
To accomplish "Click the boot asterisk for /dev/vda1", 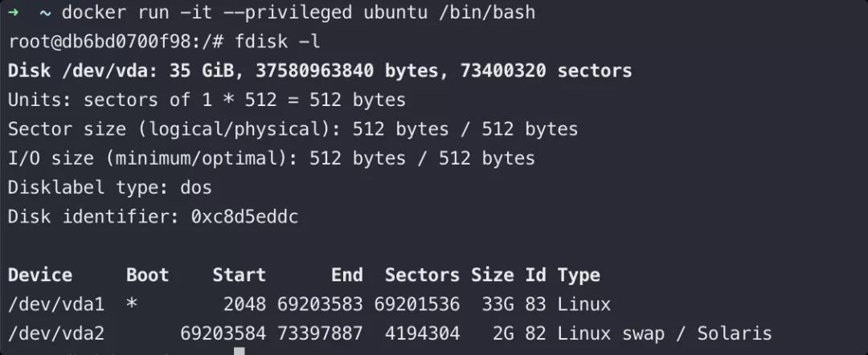I will point(131,303).
